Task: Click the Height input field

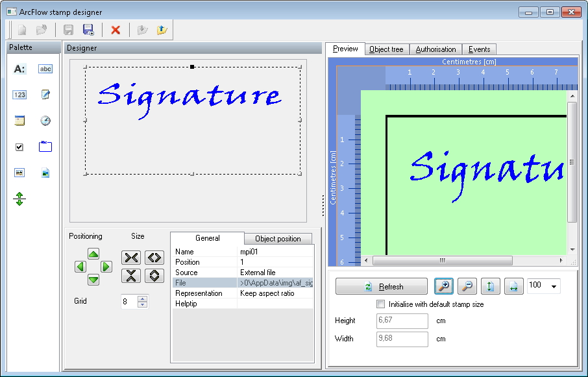Action: click(402, 321)
